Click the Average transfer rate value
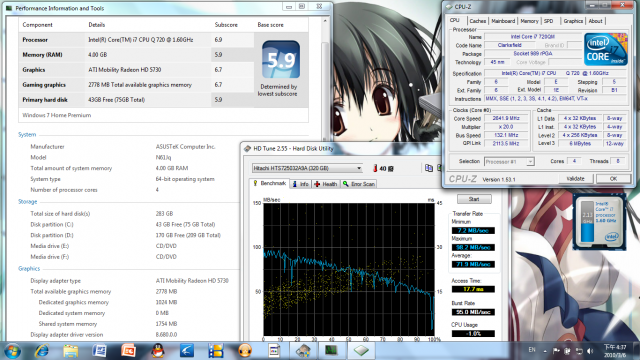The height and width of the screenshot is (360, 640). (473, 264)
